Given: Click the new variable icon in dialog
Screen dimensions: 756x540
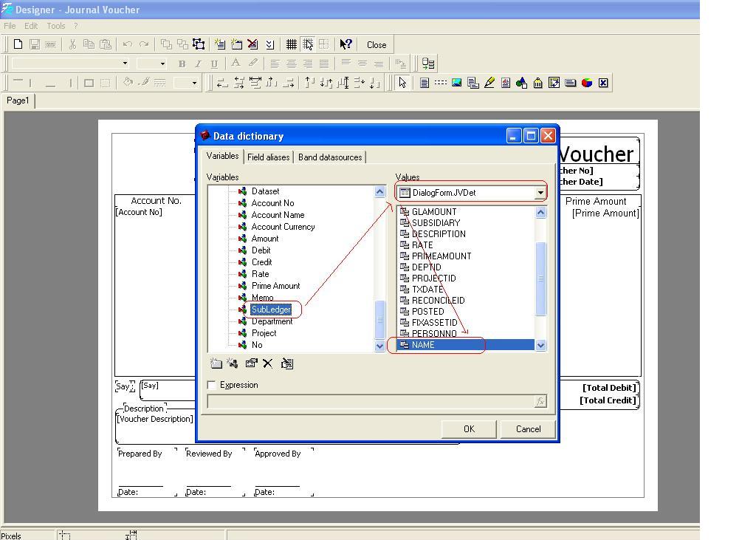Looking at the screenshot, I should pos(233,363).
